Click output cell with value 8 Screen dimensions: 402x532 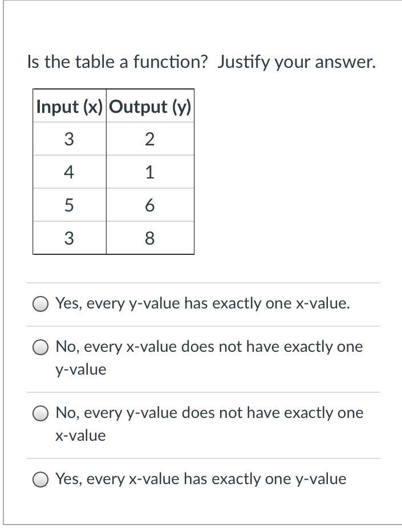tap(149, 238)
